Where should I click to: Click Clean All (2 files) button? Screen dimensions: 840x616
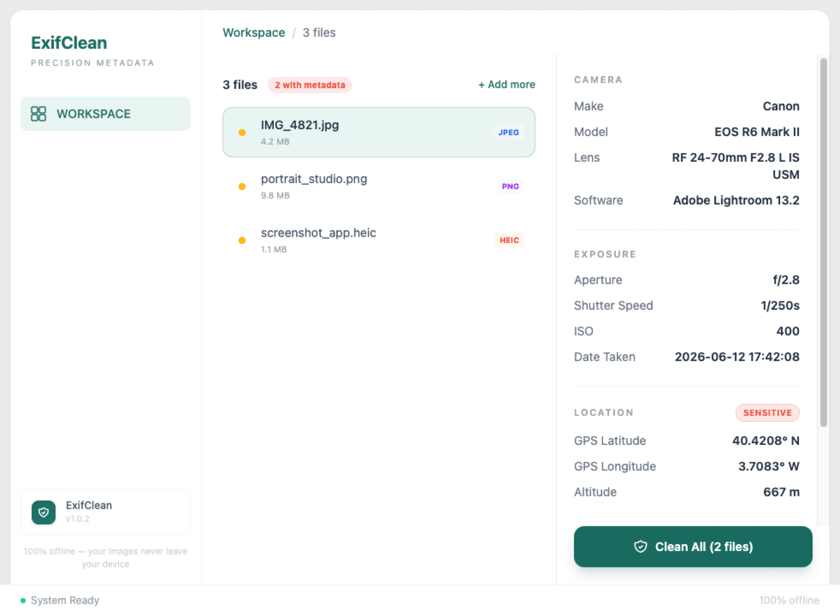pos(693,547)
